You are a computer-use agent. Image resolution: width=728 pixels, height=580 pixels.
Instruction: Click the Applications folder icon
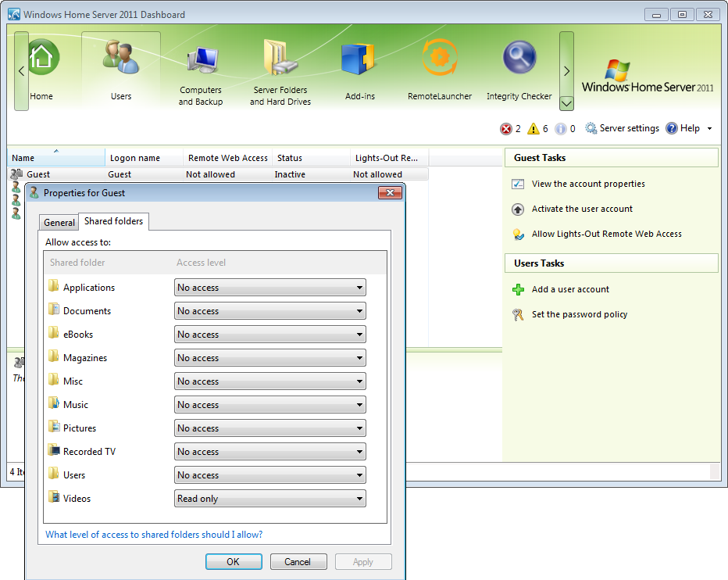point(54,285)
